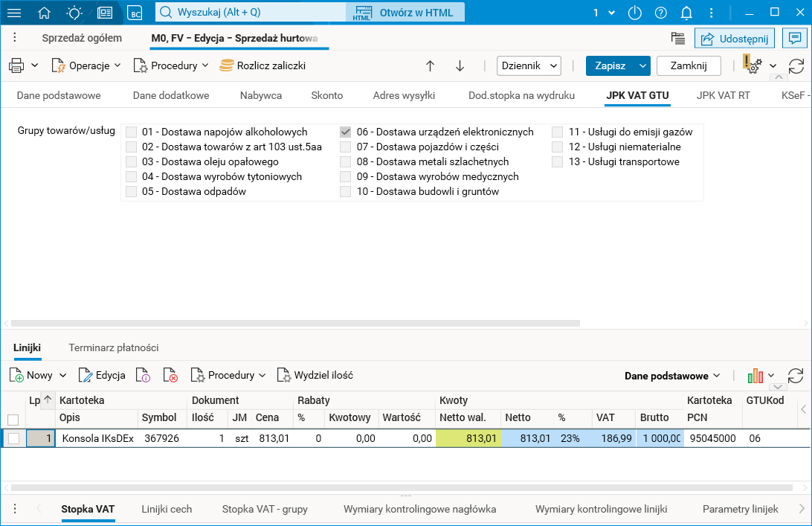Open the Stopka VAT - grupy tab
The height and width of the screenshot is (526, 812).
point(265,510)
